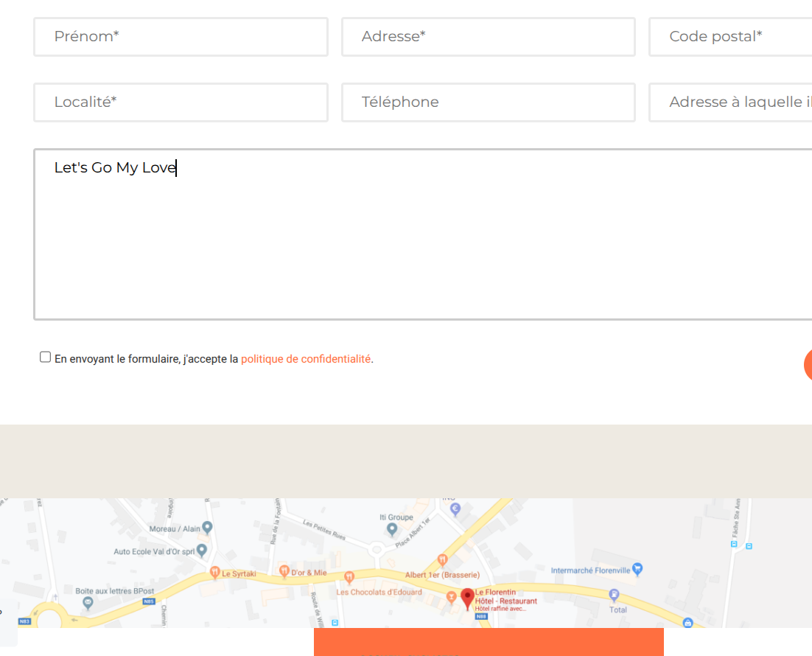Click the Boite aux lettres BPost marker
Image resolution: width=812 pixels, height=656 pixels.
coord(88,603)
